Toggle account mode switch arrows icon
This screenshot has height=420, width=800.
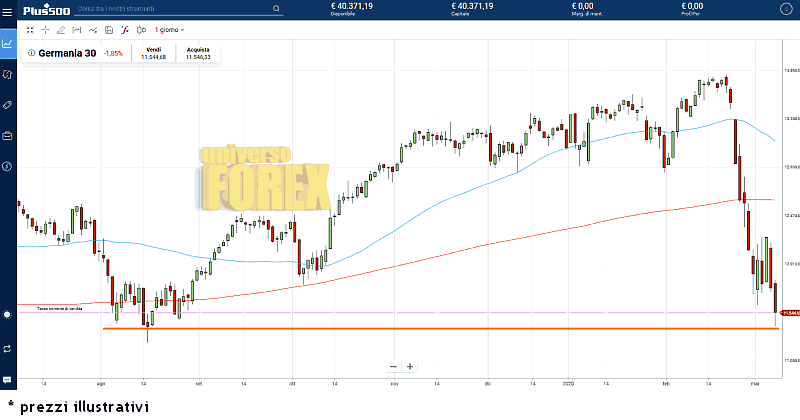click(8, 348)
